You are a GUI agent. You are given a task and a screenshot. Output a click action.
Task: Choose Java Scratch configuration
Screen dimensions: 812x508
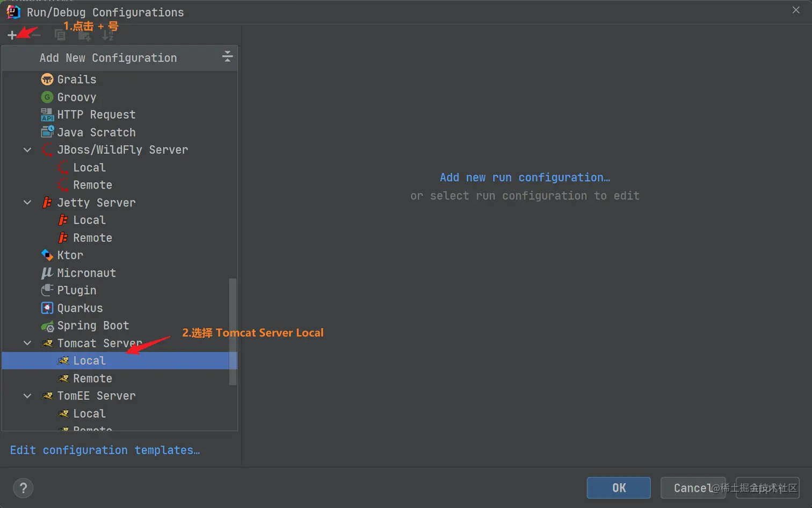pyautogui.click(x=119, y=132)
